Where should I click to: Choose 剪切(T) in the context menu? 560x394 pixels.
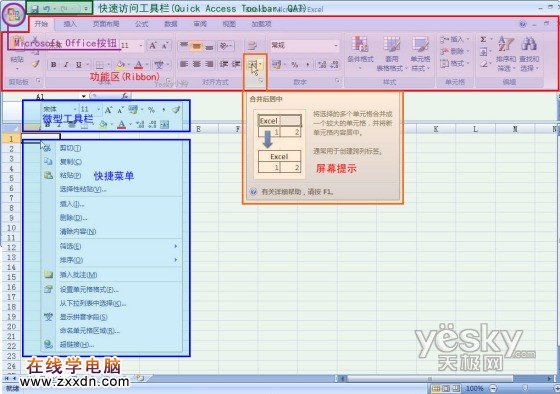point(112,148)
